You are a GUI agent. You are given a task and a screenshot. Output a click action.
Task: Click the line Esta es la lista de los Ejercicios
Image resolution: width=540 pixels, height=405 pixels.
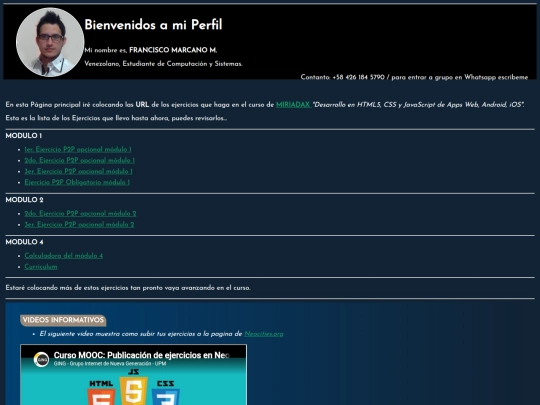pyautogui.click(x=116, y=118)
